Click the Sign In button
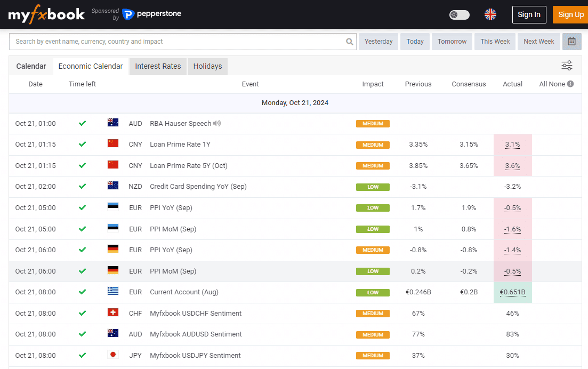 click(x=529, y=14)
